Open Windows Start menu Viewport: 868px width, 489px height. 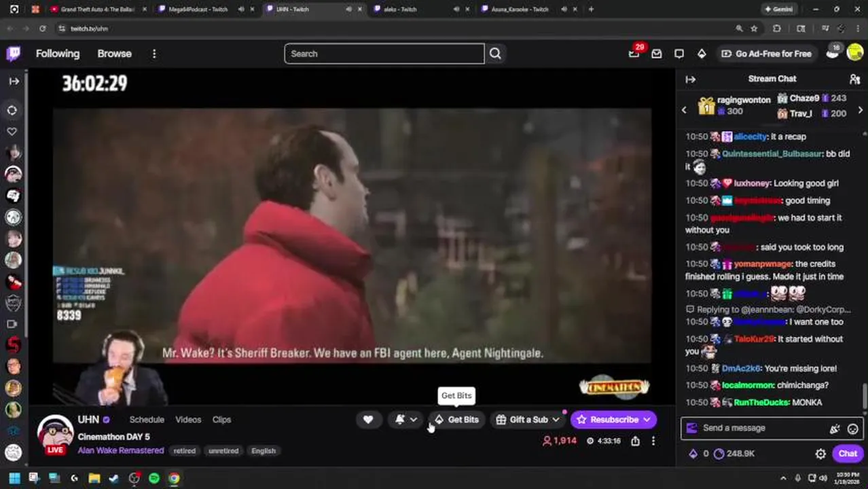point(14,478)
